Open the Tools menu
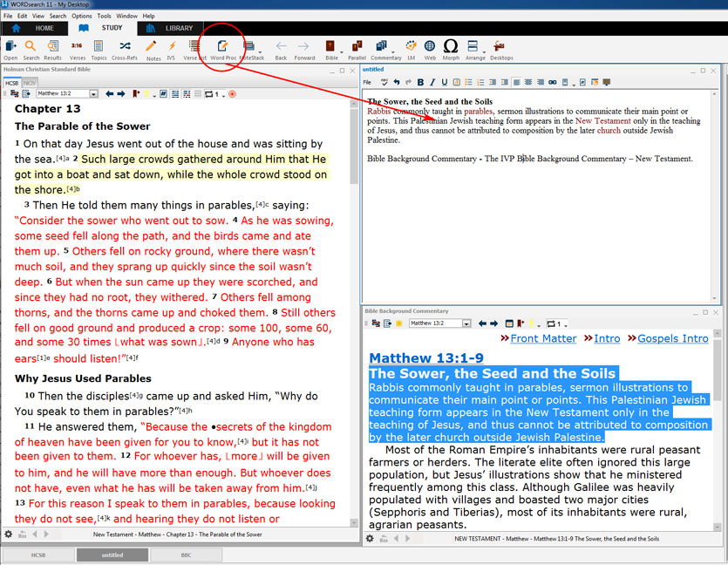728x565 pixels. [104, 16]
